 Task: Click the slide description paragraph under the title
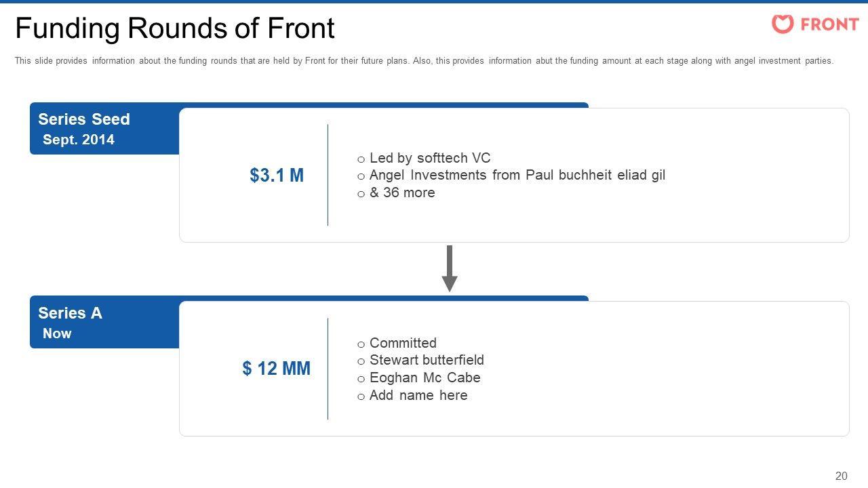click(x=424, y=61)
